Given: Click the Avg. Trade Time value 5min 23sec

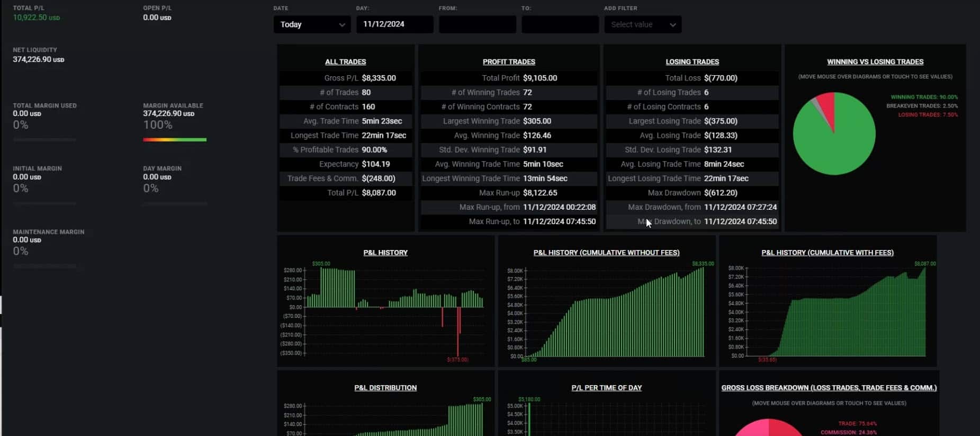Looking at the screenshot, I should tap(382, 121).
